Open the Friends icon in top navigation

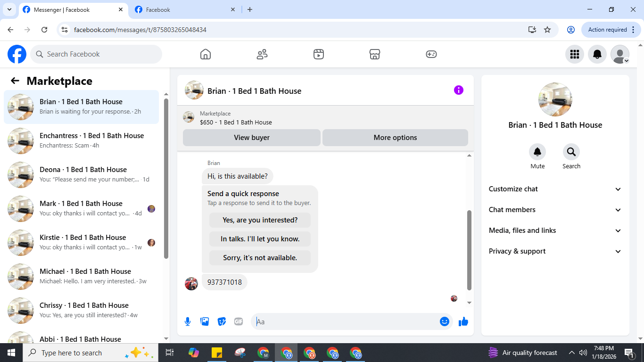(262, 54)
